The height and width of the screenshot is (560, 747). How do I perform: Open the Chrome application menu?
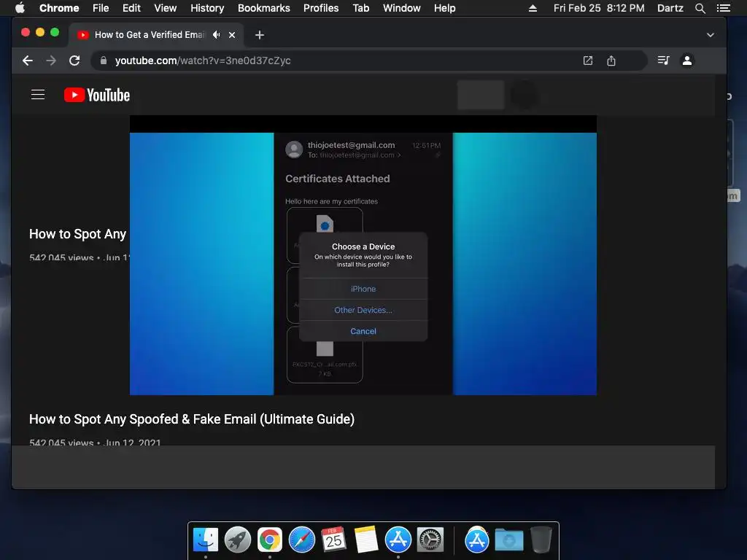[x=59, y=8]
